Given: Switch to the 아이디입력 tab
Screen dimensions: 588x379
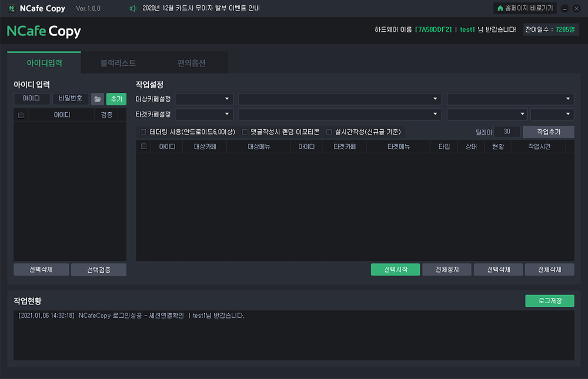Looking at the screenshot, I should (x=44, y=63).
